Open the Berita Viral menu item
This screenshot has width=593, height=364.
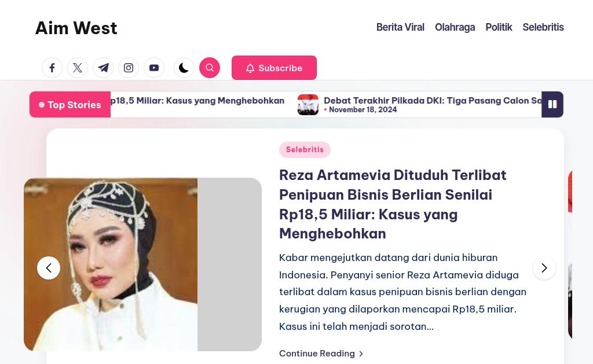point(400,27)
